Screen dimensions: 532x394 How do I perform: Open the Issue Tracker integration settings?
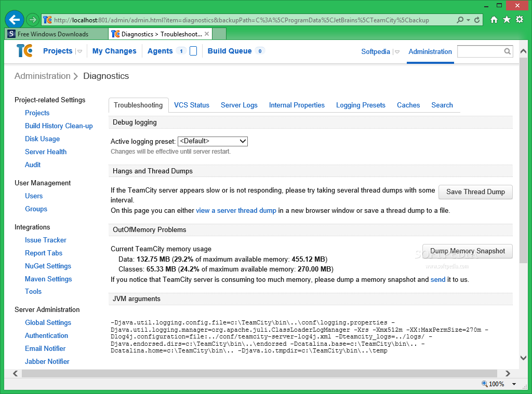point(46,240)
